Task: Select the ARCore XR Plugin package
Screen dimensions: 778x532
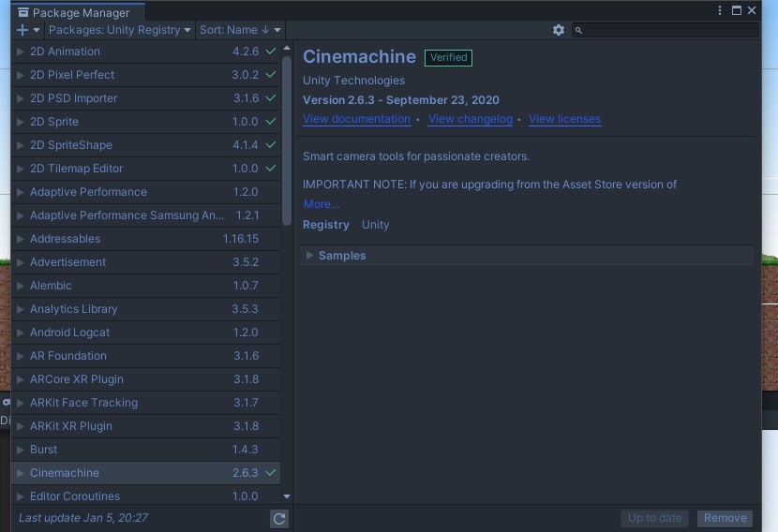Action: [x=146, y=379]
